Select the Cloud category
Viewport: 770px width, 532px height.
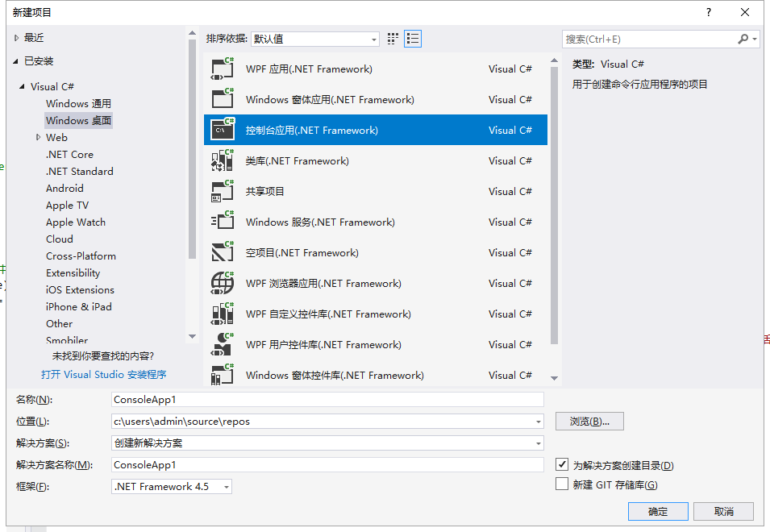pos(60,239)
